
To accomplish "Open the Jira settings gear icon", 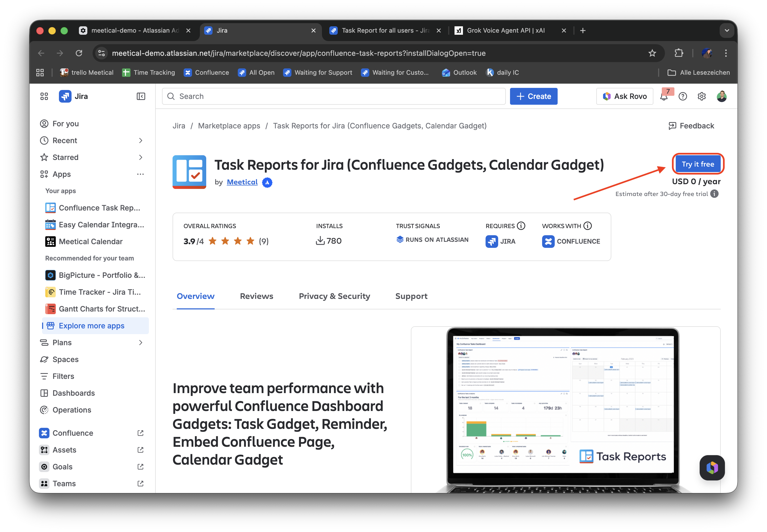I will [701, 96].
